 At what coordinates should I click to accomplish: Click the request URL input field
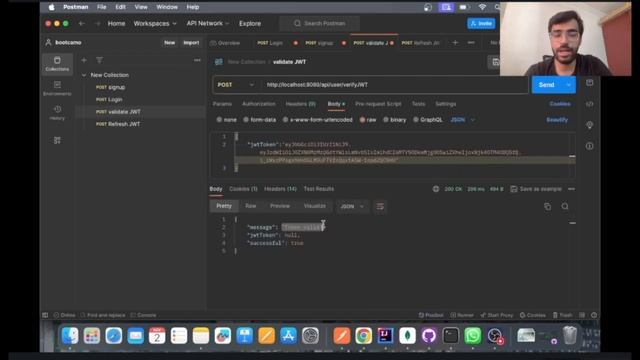394,84
